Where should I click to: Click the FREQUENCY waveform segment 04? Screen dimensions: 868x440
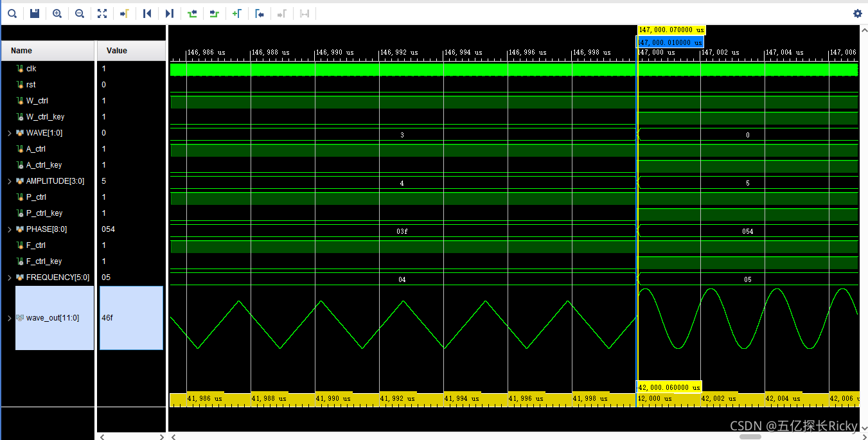(x=402, y=279)
